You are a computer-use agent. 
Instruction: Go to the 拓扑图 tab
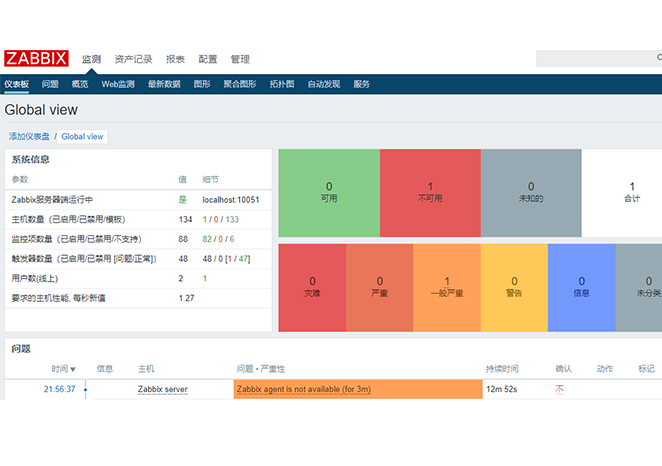tap(282, 84)
